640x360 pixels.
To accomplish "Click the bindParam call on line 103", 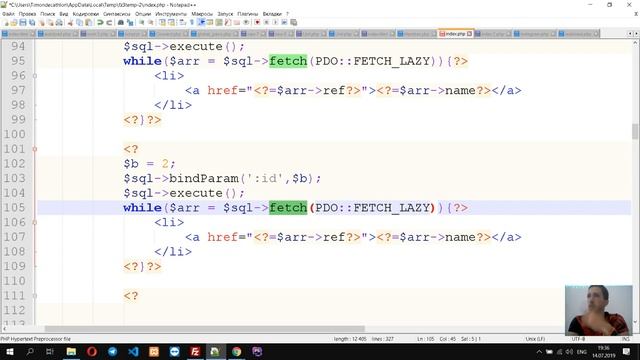I will pos(204,178).
